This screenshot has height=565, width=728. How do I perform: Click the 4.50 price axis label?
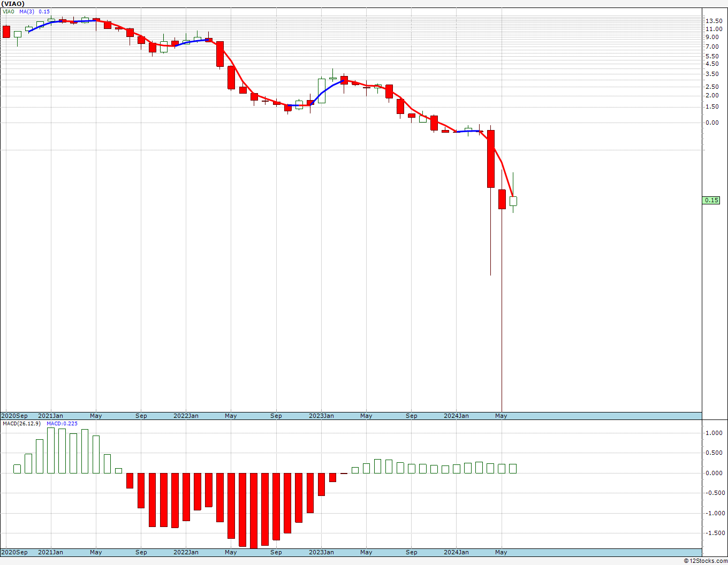[712, 64]
